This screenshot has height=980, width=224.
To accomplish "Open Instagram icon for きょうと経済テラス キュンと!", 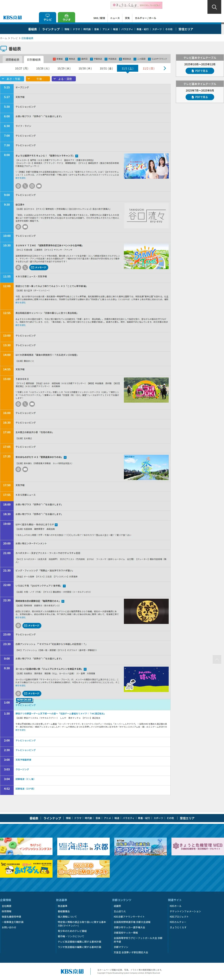I will pos(32,186).
